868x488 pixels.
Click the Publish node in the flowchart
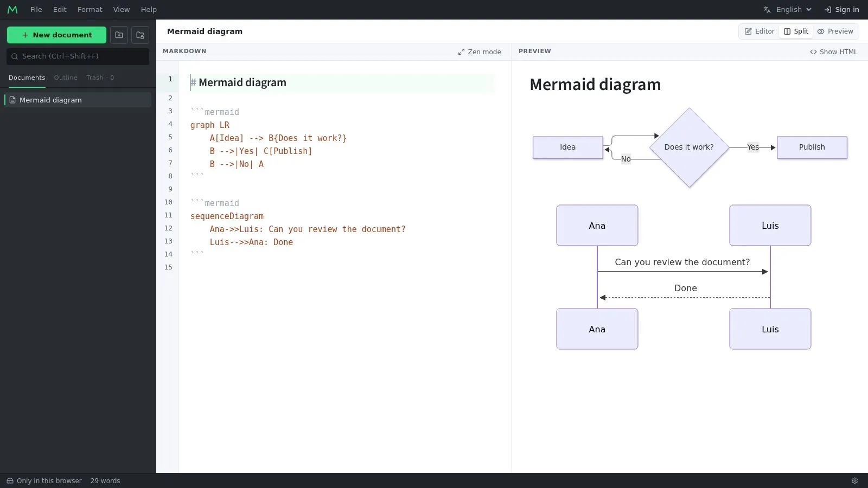[x=812, y=147]
